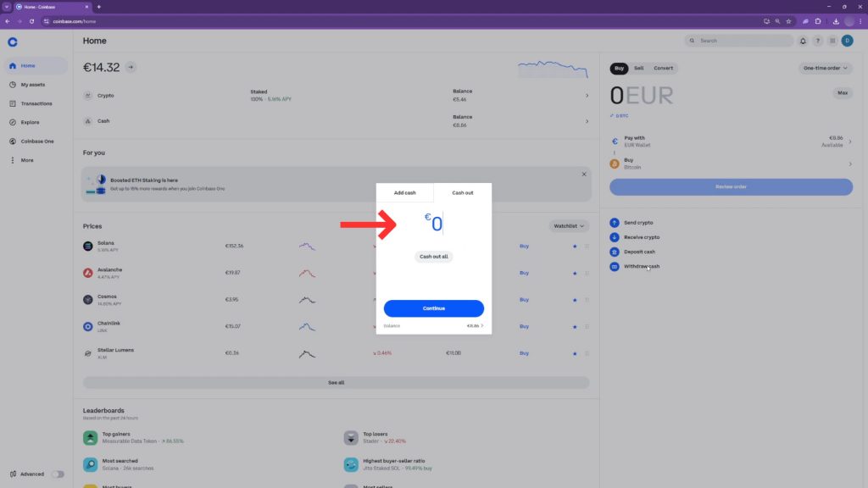Switch to the Add cash tab
The height and width of the screenshot is (488, 868).
(x=404, y=192)
